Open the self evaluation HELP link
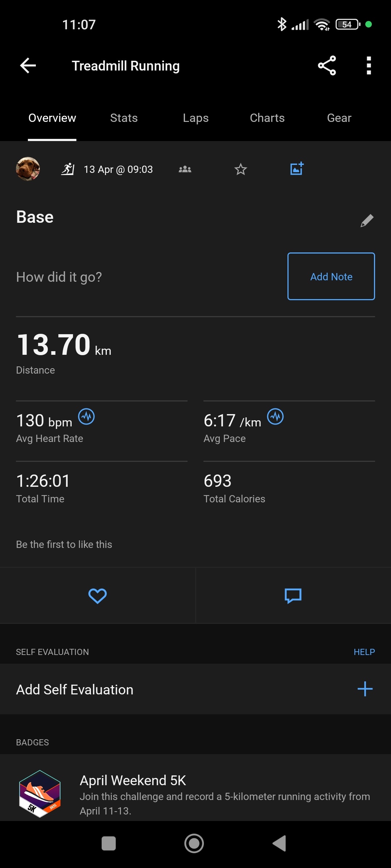391x868 pixels. (x=364, y=652)
